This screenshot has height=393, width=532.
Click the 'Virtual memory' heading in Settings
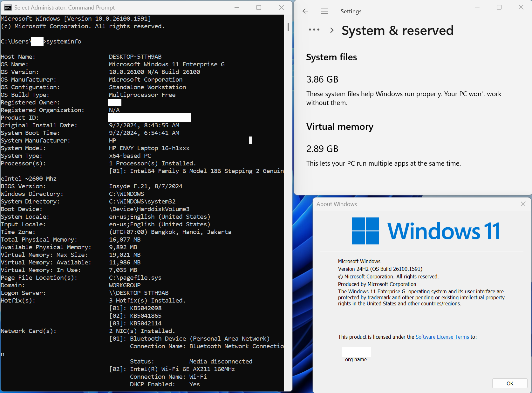click(340, 127)
